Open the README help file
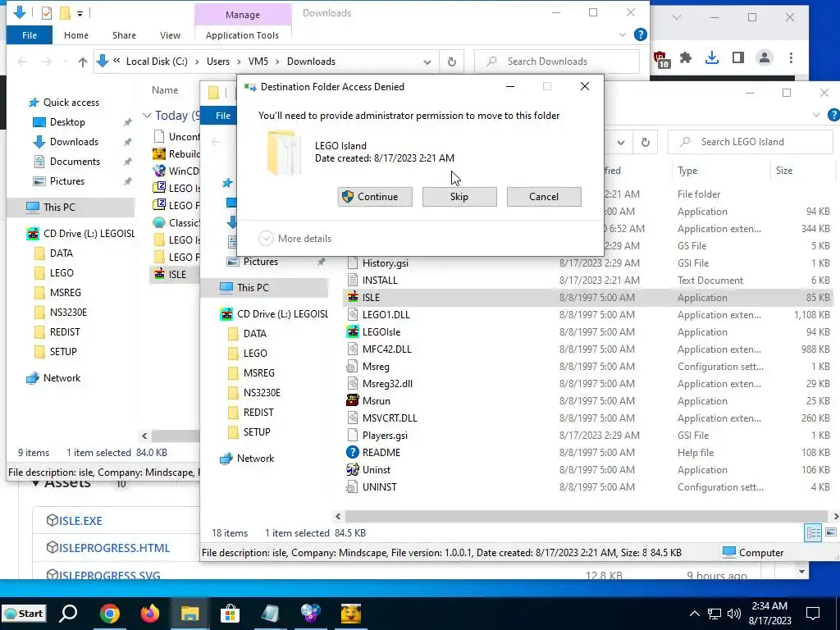 [381, 453]
